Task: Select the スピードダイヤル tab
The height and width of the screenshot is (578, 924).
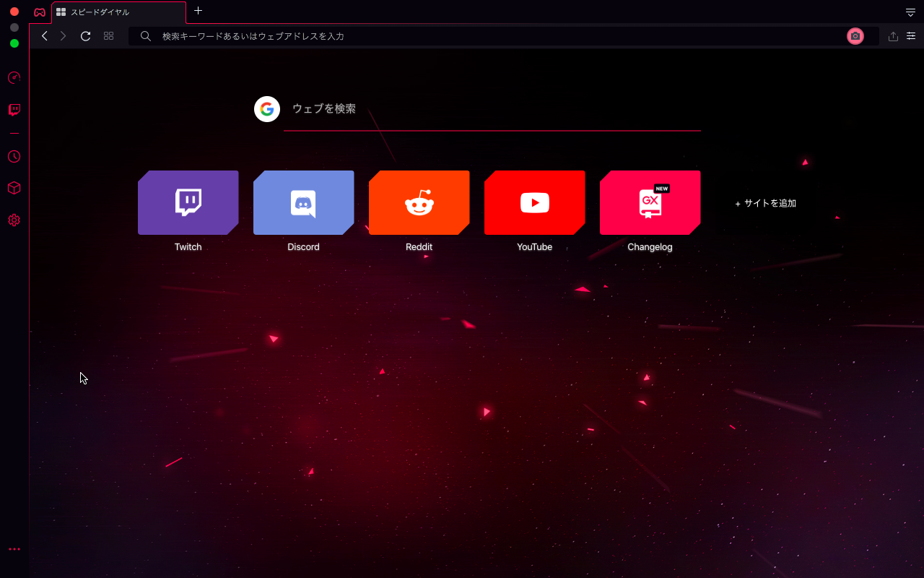Action: (x=118, y=12)
